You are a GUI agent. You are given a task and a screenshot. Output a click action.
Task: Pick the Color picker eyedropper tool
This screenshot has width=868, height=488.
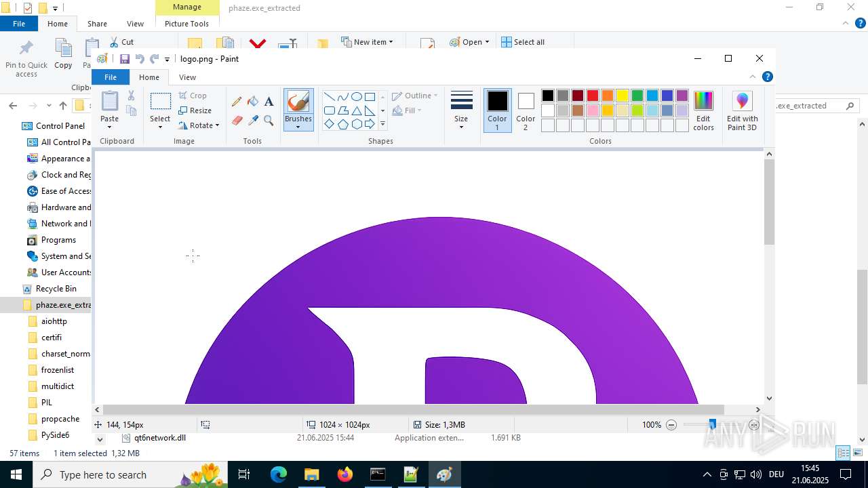(253, 121)
